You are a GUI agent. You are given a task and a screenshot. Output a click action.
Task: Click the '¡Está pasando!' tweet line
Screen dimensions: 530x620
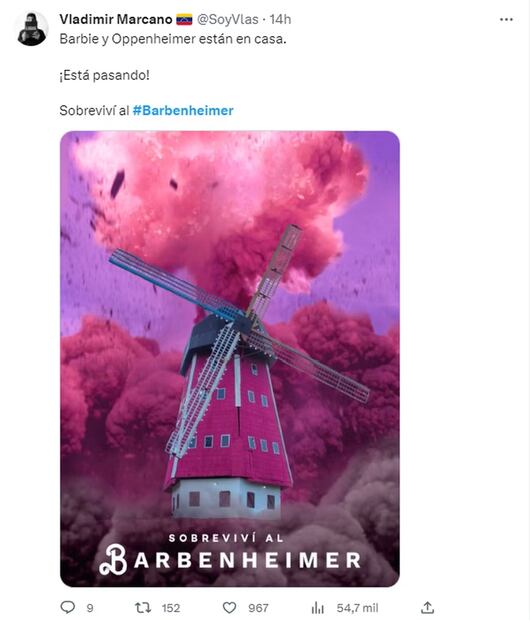click(104, 75)
